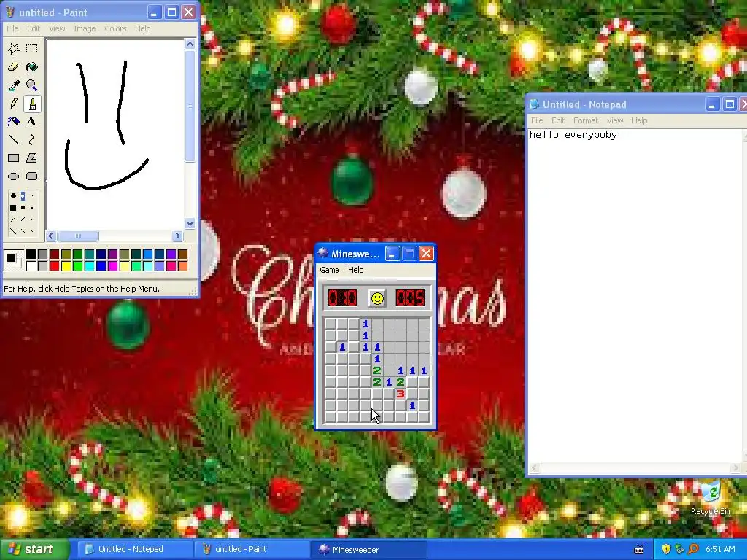Click the 6:51 AM system clock
This screenshot has width=747, height=560.
tap(720, 550)
